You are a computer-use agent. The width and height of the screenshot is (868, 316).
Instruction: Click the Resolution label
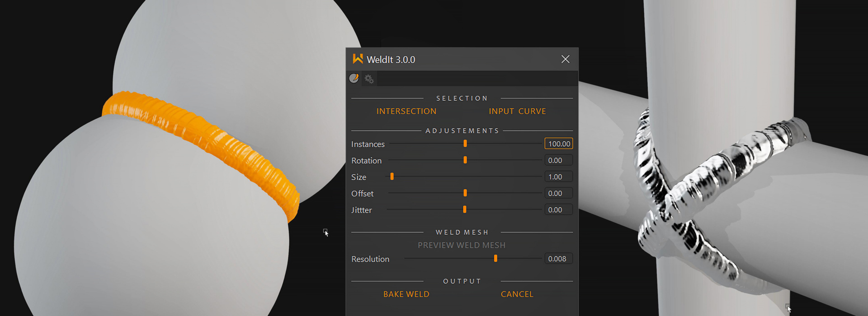click(370, 259)
